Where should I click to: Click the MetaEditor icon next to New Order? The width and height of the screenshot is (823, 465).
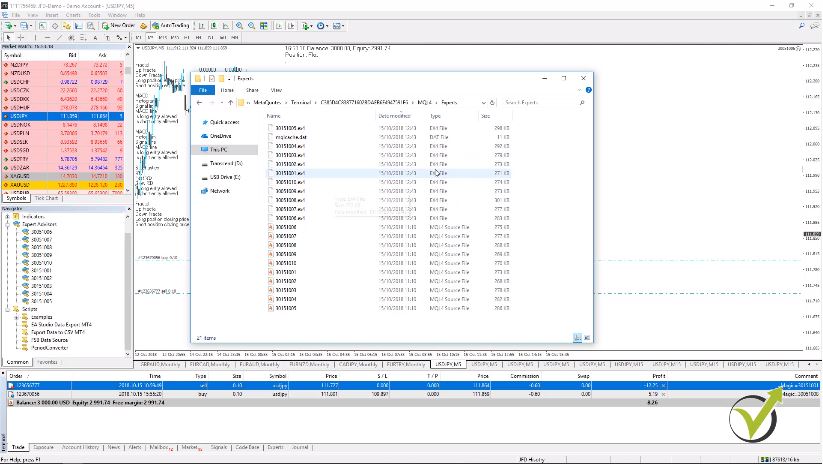(x=143, y=25)
